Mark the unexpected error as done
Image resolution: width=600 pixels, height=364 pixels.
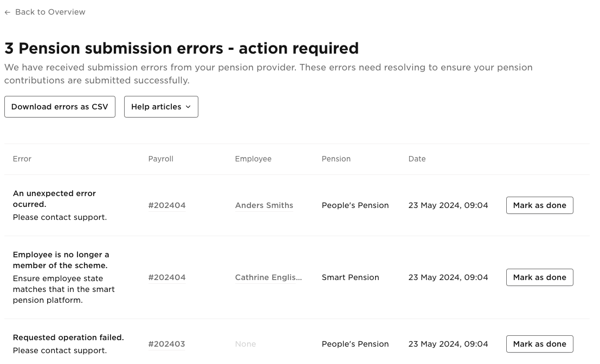[539, 205]
